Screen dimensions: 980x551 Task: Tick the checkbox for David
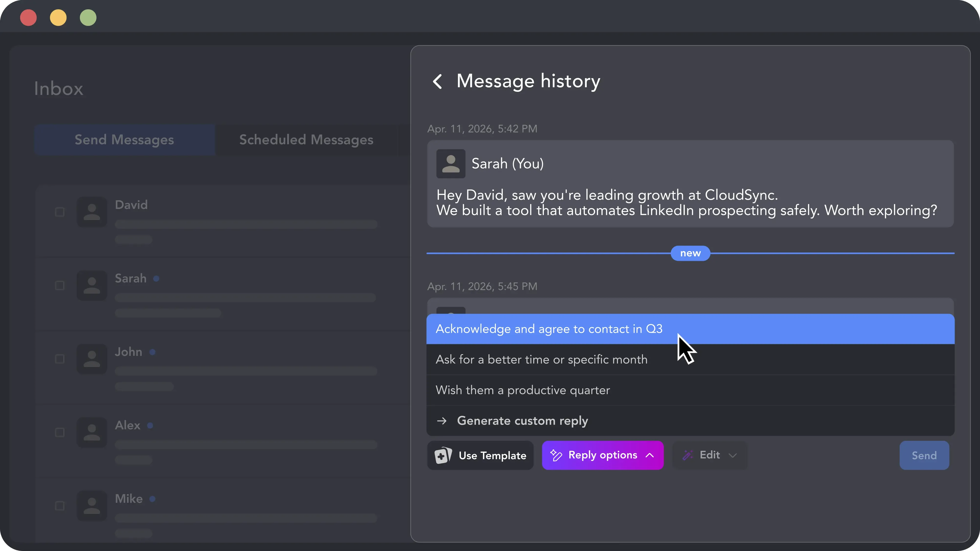pyautogui.click(x=60, y=212)
